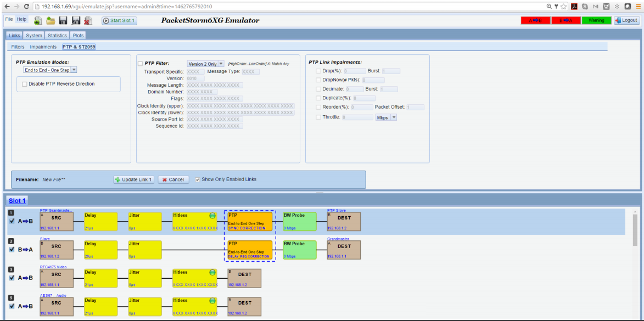Viewport: 644px width, 321px height.
Task: Open a file with the folder icon
Action: [x=51, y=20]
